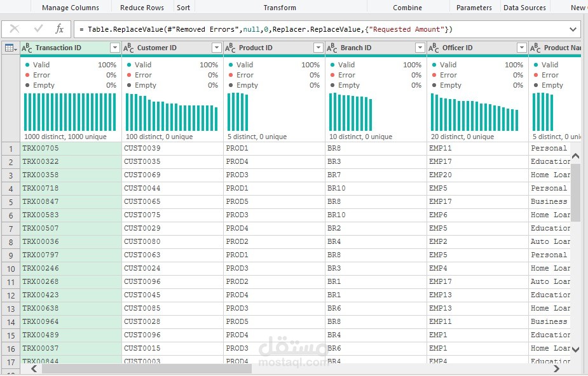This screenshot has height=376, width=588.
Task: Click the formula bar cancel X icon
Action: point(15,29)
